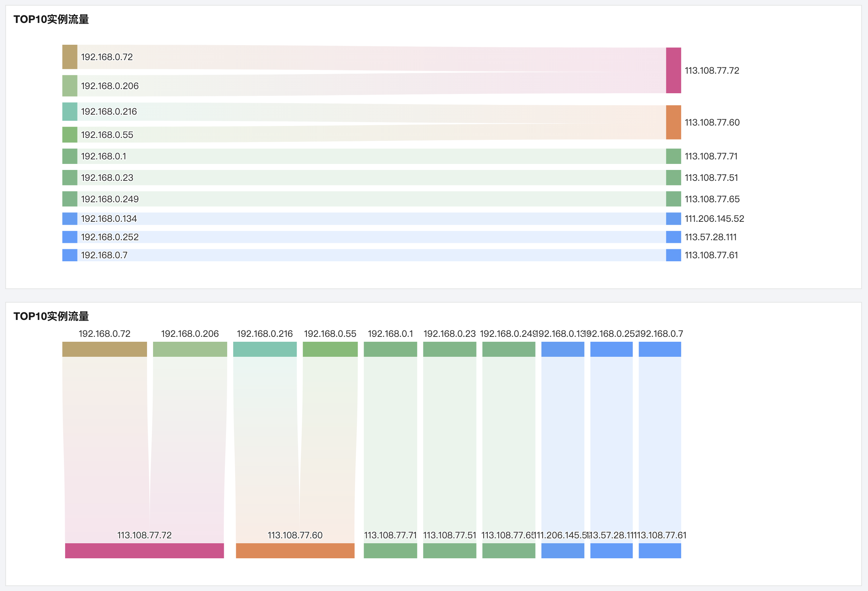
Task: Click the pink 113.108.77.72 node in top chart
Action: click(x=673, y=70)
